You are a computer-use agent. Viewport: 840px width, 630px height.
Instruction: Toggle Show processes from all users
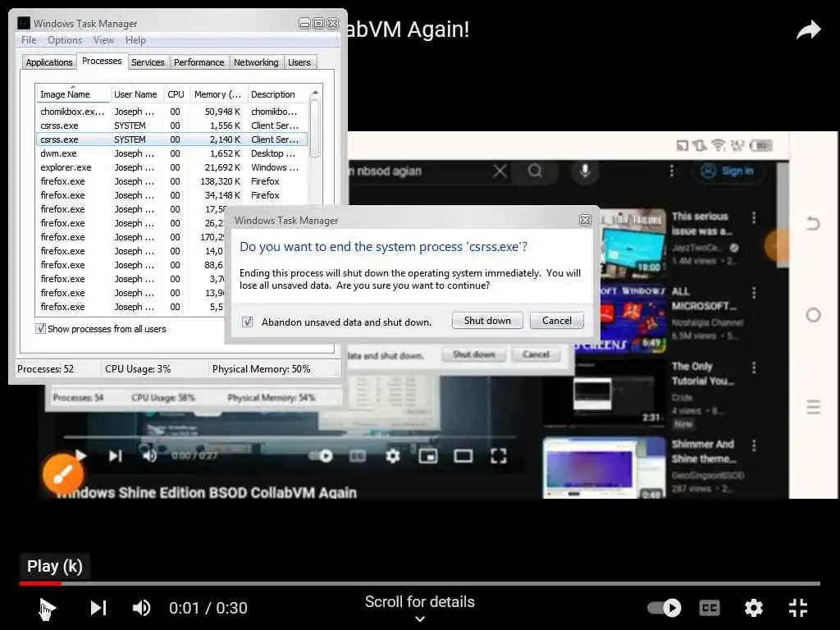[40, 328]
